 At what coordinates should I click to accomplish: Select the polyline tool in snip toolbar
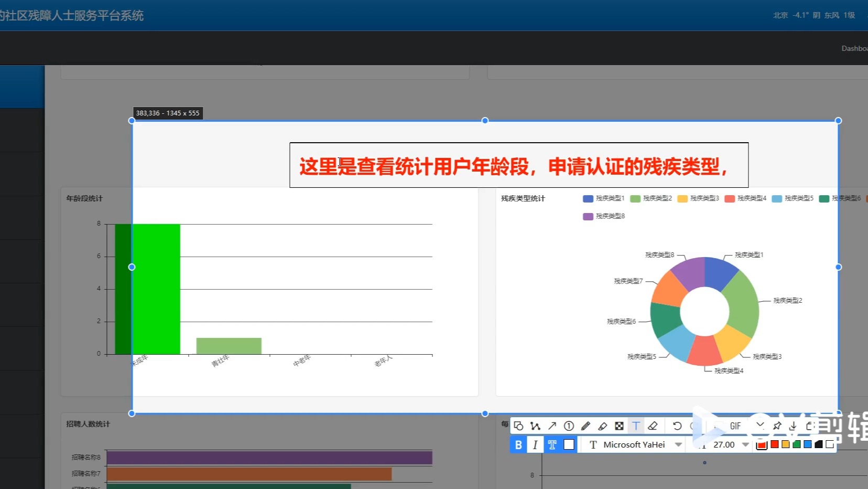point(535,426)
